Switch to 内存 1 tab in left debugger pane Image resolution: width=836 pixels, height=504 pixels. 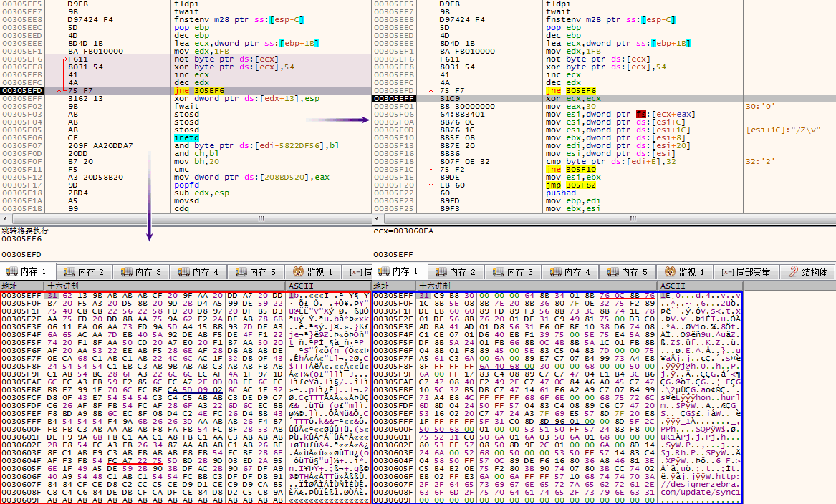point(27,272)
